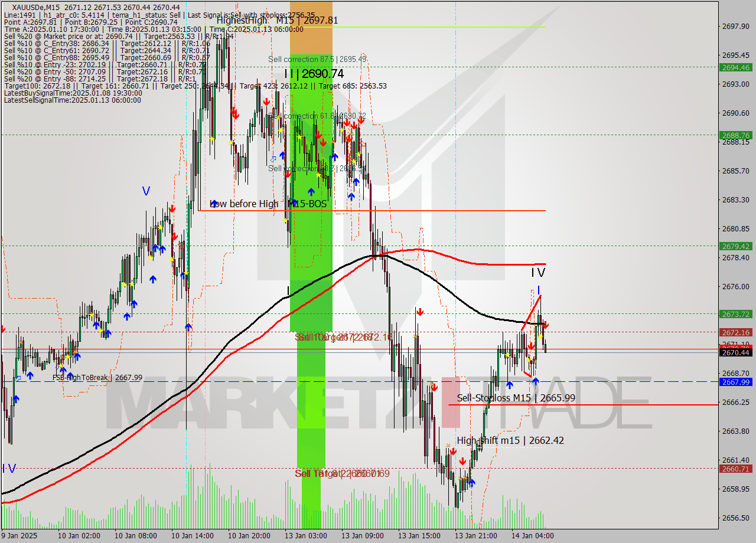This screenshot has width=756, height=543.
Task: Click the Target100: 2672.18 header line
Action: tap(195, 86)
